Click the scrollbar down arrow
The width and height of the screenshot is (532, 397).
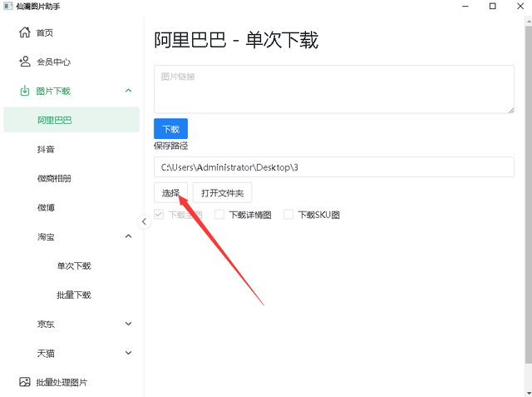[x=529, y=394]
